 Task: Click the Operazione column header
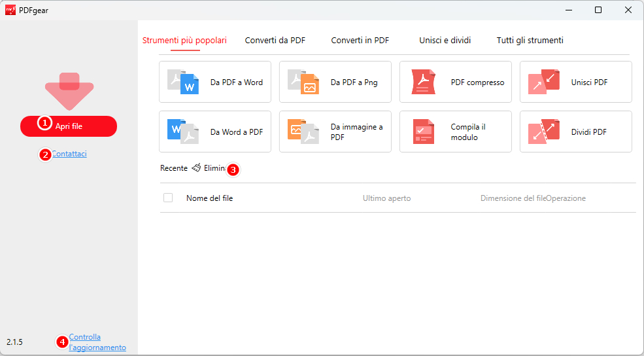pos(566,198)
